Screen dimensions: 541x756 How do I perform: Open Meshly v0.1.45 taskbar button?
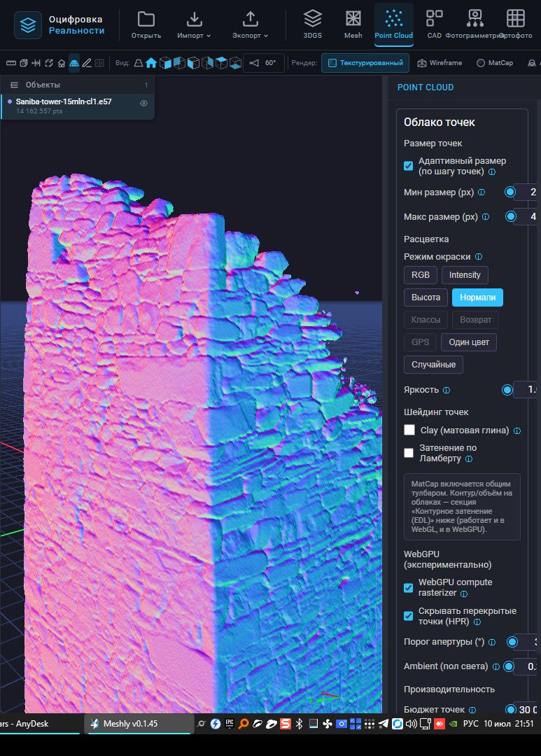tap(139, 724)
